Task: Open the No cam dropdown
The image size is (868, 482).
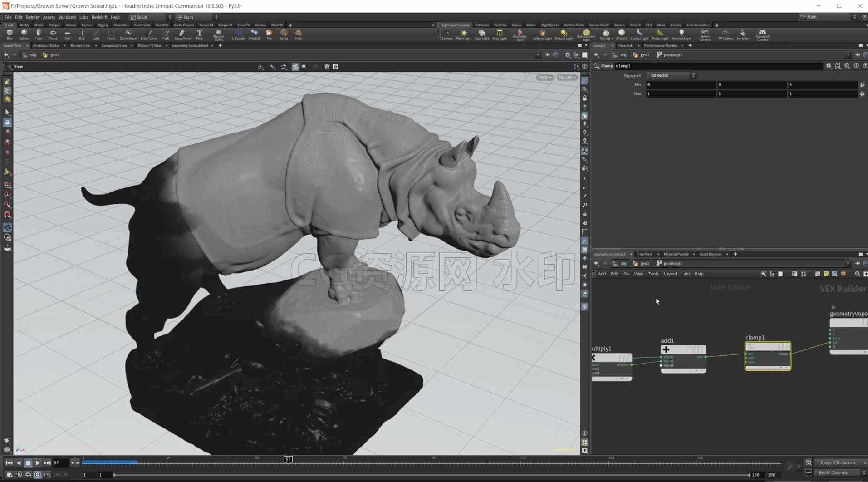Action: (x=567, y=77)
